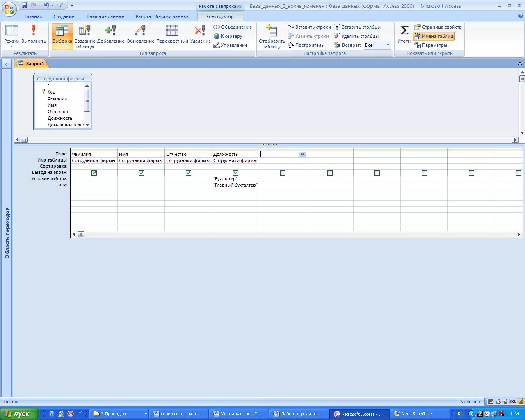525x420 pixels.
Task: Expand the navigation pane chevron
Action: tap(7, 64)
